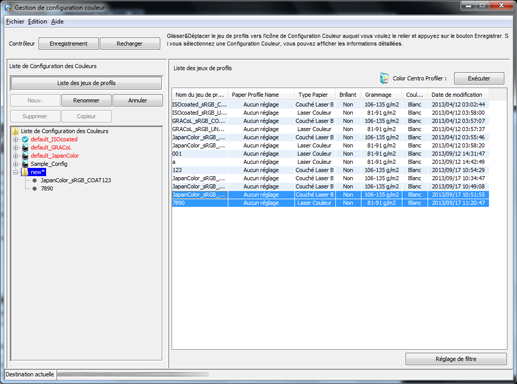
Task: Select the bullet beside JapanColor_sRGB_COAT123
Action: [x=35, y=180]
